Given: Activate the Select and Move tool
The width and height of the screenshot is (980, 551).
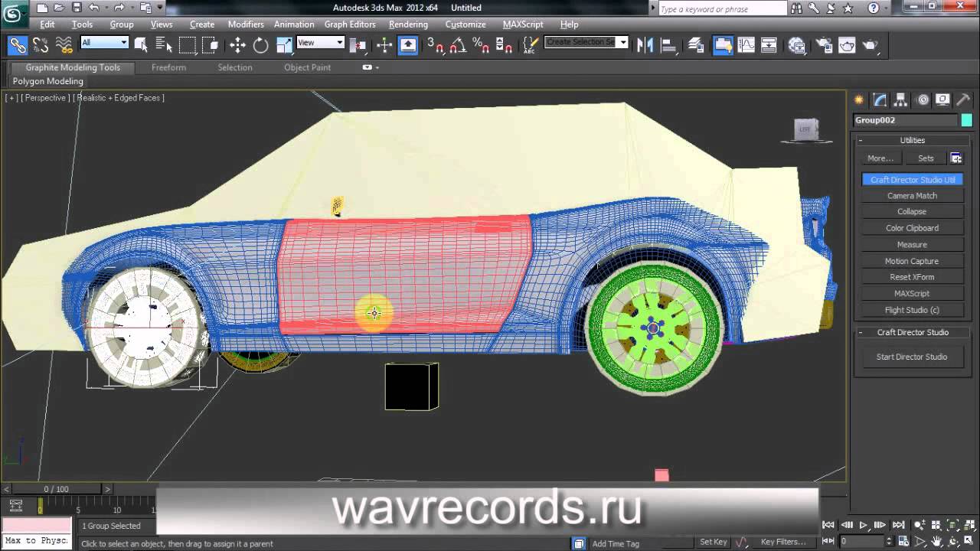Looking at the screenshot, I should click(x=237, y=45).
